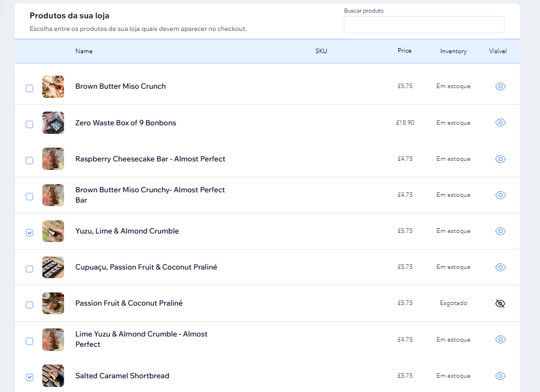The image size is (540, 392).
Task: Toggle visibility eye for Brown Butter Miso Crunch
Action: click(500, 86)
